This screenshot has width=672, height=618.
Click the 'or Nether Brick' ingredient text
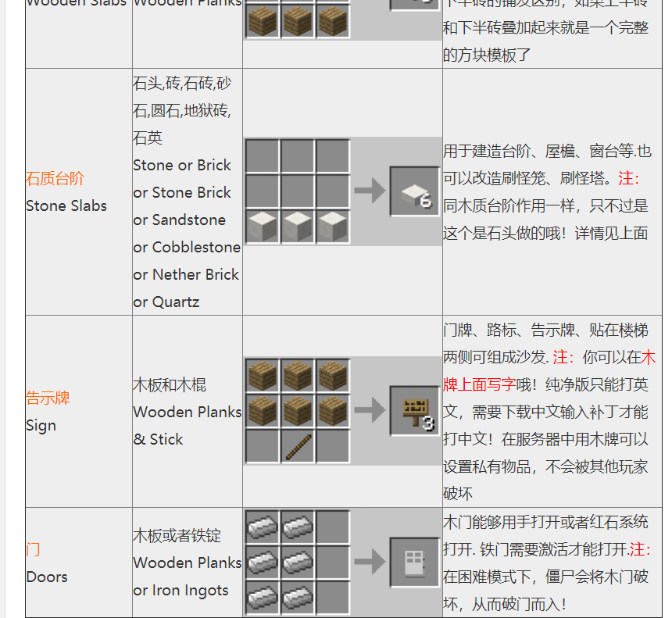[186, 275]
